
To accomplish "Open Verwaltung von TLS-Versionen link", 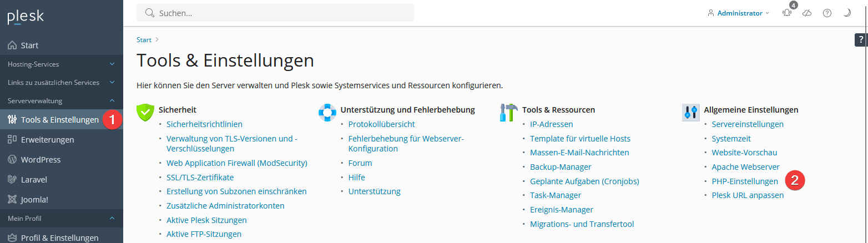I will pos(232,144).
